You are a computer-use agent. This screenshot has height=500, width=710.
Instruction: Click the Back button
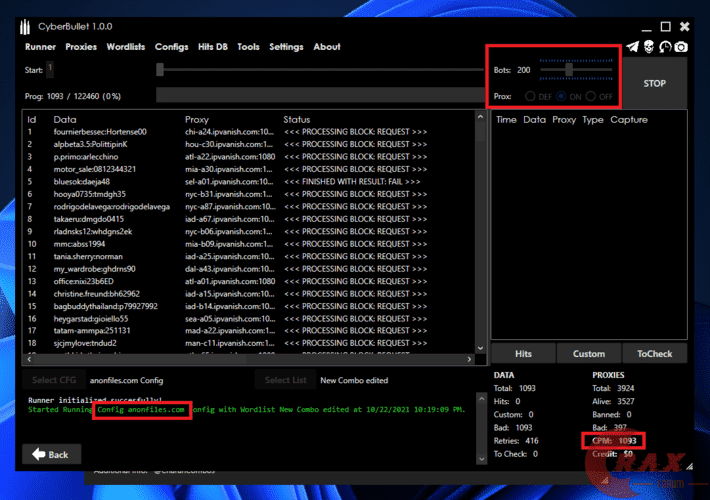click(52, 454)
